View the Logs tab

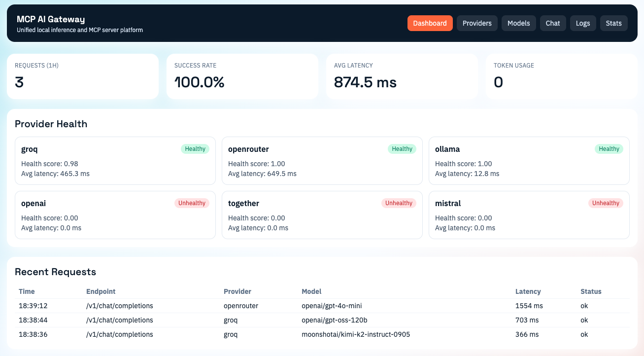point(583,23)
